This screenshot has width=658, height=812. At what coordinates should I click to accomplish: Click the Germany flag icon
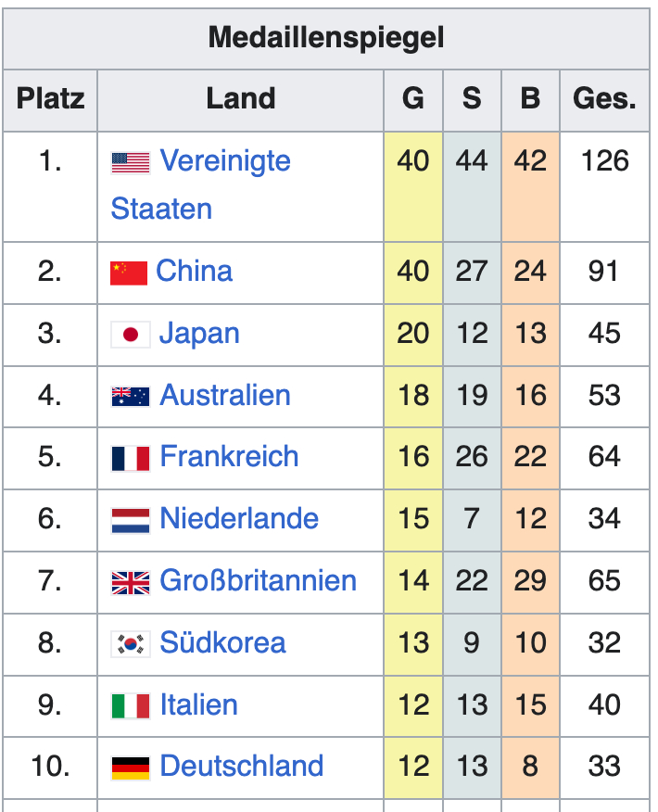click(x=130, y=768)
